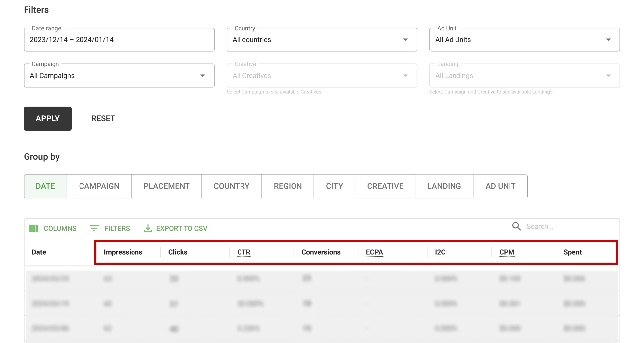Open the All Campaigns dropdown

coord(119,76)
